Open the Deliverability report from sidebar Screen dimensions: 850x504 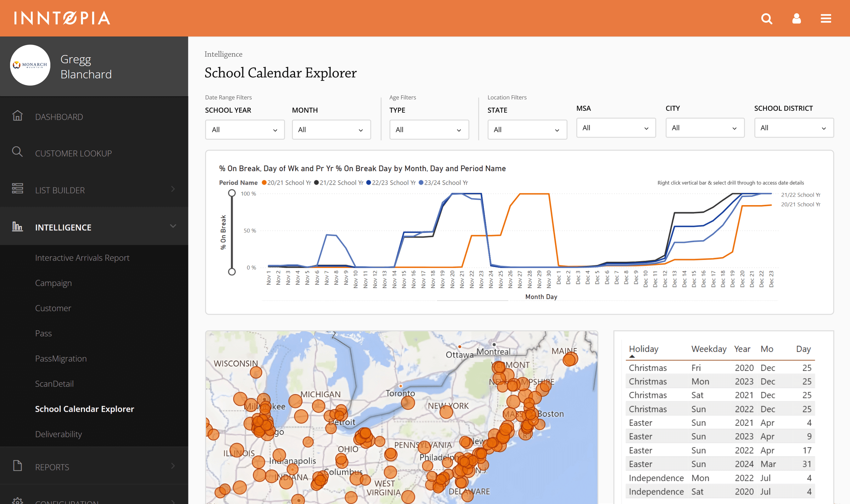[x=59, y=434]
